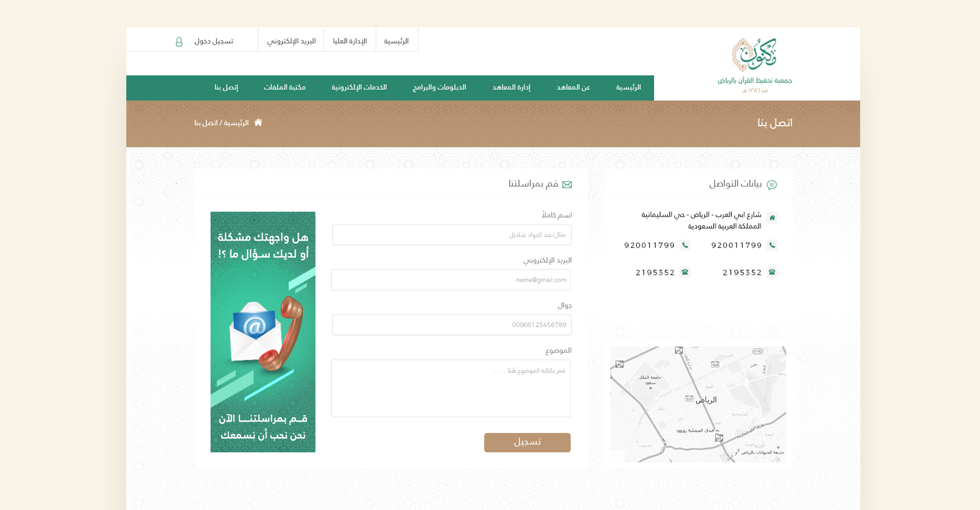Click the المملكة العربية السعودية address line
980x510 pixels.
click(x=724, y=226)
